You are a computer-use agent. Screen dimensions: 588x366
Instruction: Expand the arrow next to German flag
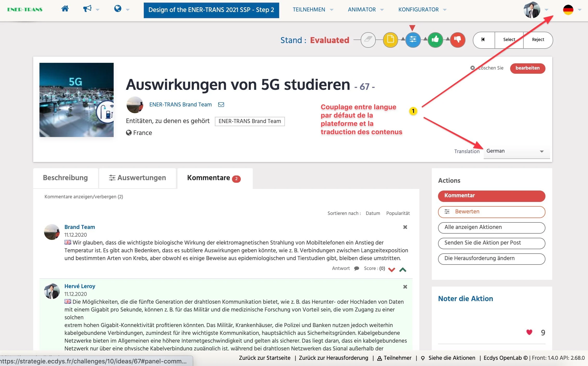point(580,10)
